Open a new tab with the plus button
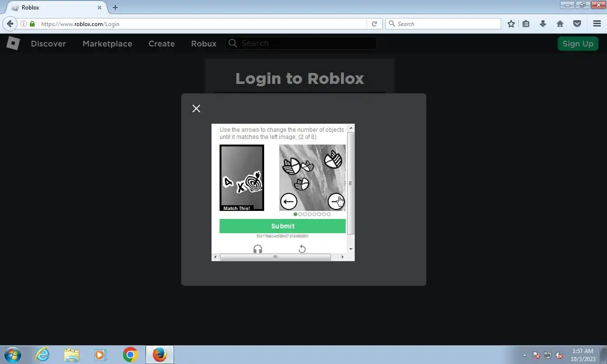 115,8
